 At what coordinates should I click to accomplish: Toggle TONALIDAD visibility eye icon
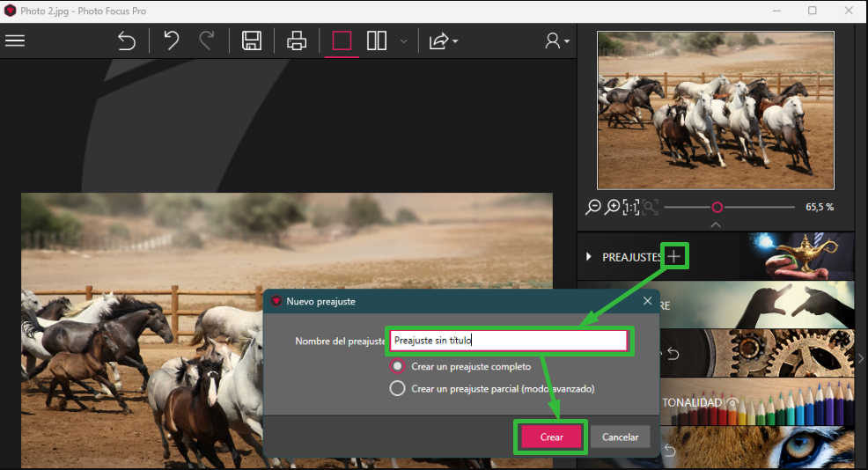tap(732, 402)
